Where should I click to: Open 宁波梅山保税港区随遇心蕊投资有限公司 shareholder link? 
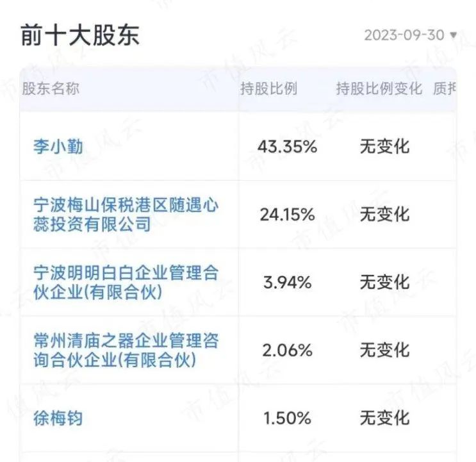126,215
